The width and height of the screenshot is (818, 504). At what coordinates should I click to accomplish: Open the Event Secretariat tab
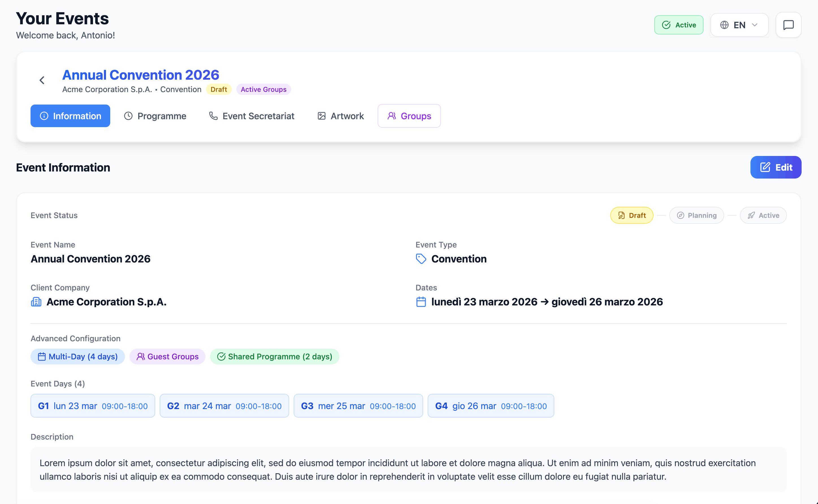click(252, 116)
